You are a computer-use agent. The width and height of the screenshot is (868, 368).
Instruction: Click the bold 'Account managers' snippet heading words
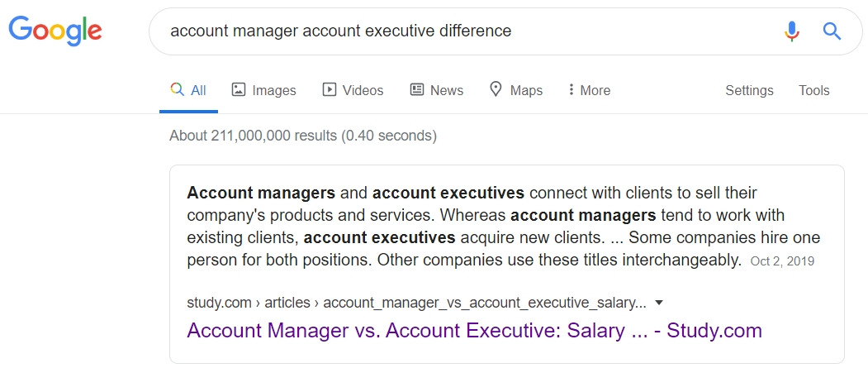pos(261,194)
